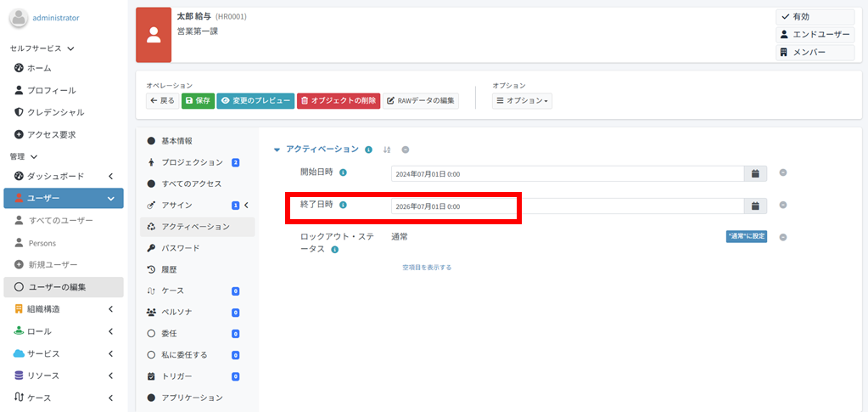This screenshot has width=868, height=412.
Task: Click the 空項目を表示する link
Action: [427, 267]
